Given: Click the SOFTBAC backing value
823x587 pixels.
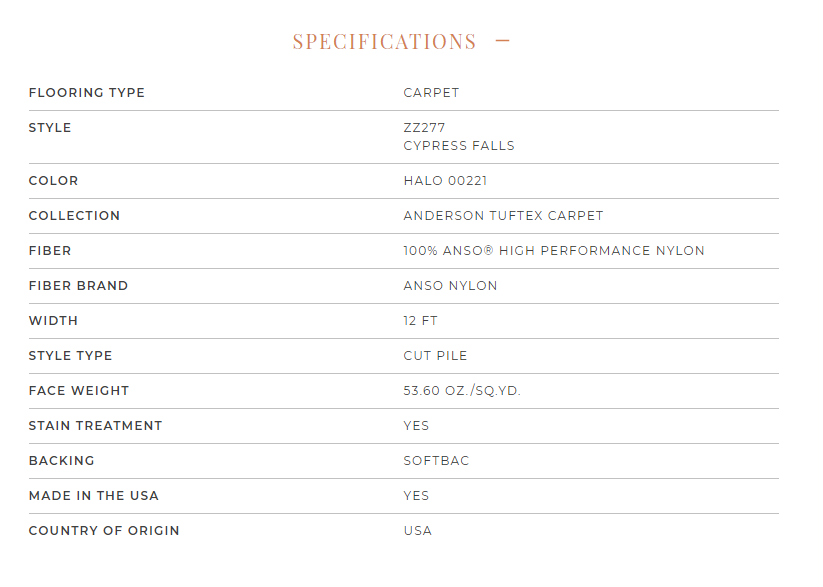Looking at the screenshot, I should pyautogui.click(x=436, y=460).
